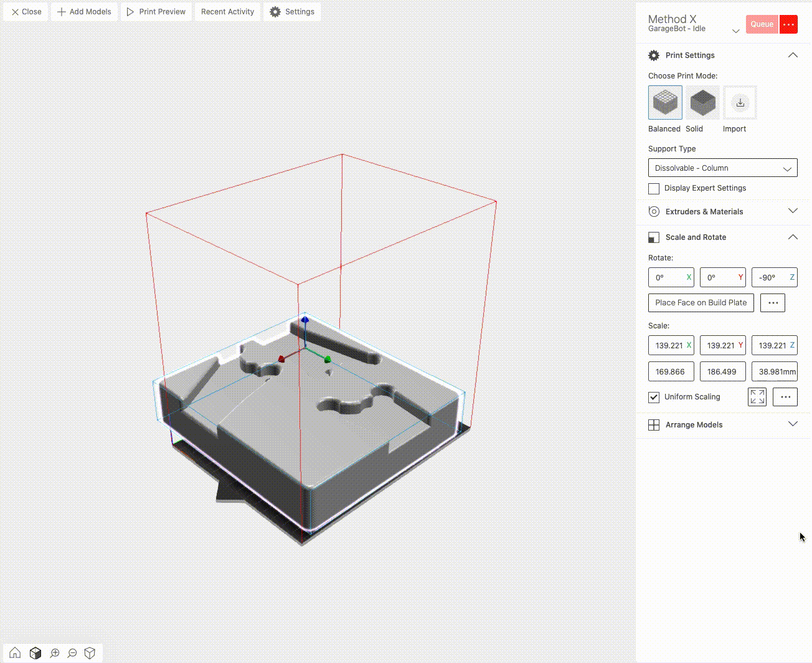
Task: Click the home view icon
Action: (x=15, y=652)
